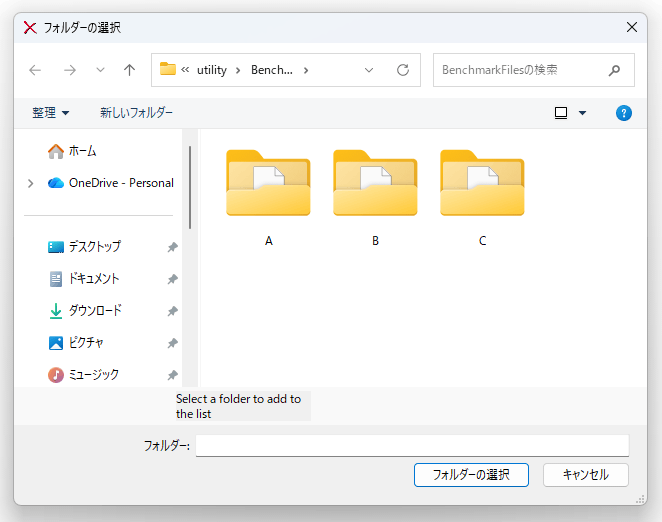This screenshot has height=522, width=662.
Task: Open the view options dropdown arrow
Action: pyautogui.click(x=583, y=113)
